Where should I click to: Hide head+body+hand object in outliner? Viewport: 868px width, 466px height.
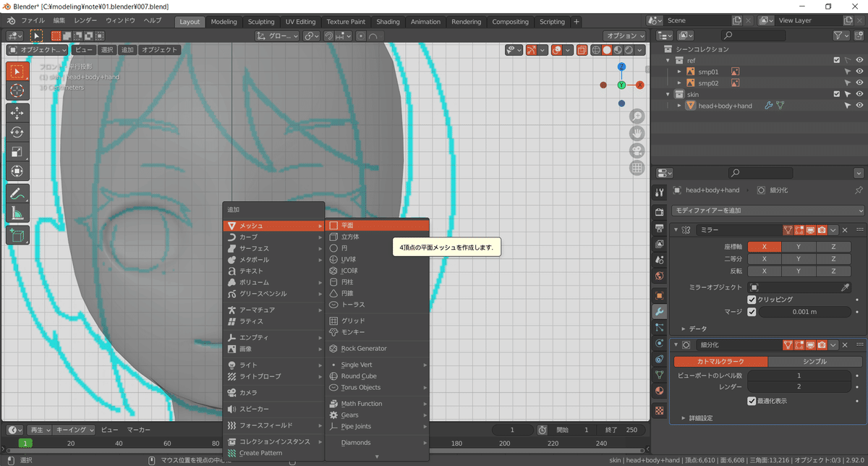(x=859, y=106)
